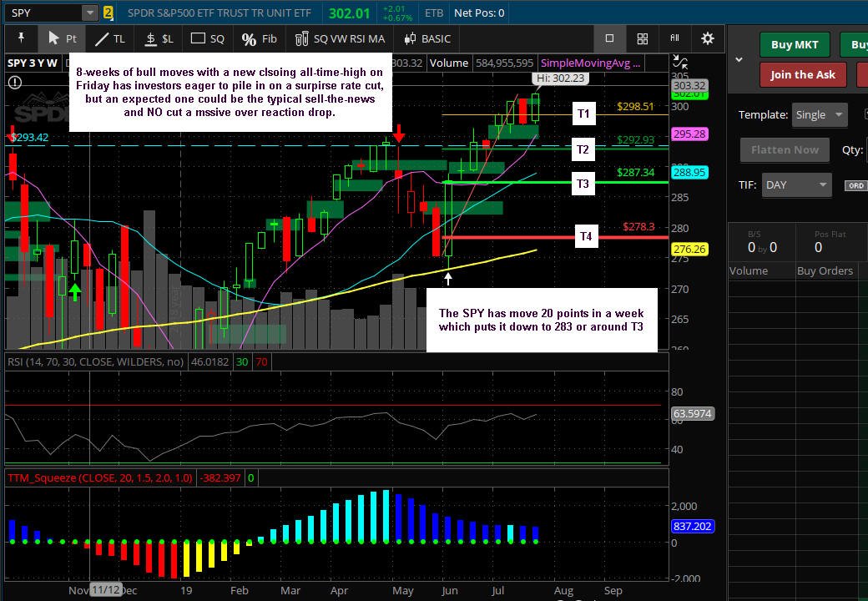The image size is (868, 601).
Task: Click the yellow 2 color link swatch
Action: click(108, 13)
